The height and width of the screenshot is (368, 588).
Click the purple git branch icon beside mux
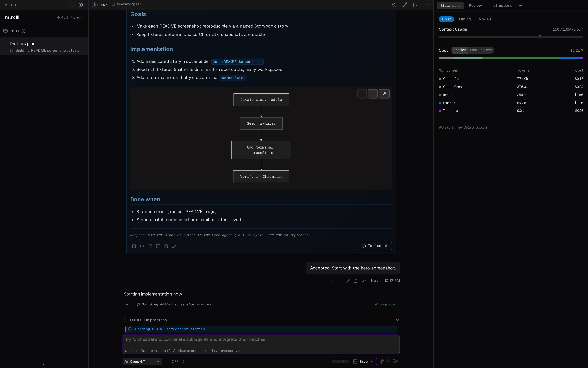[x=95, y=5]
